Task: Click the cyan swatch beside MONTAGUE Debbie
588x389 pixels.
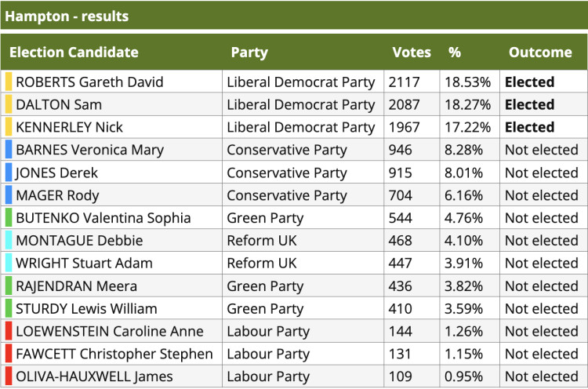Action: click(9, 241)
